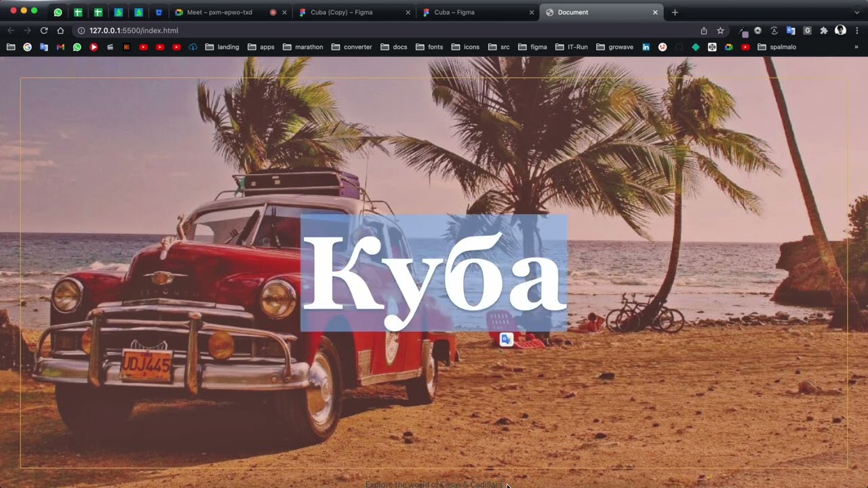Screen dimensions: 868x488
Task: Open the home page via house icon
Action: (60, 30)
